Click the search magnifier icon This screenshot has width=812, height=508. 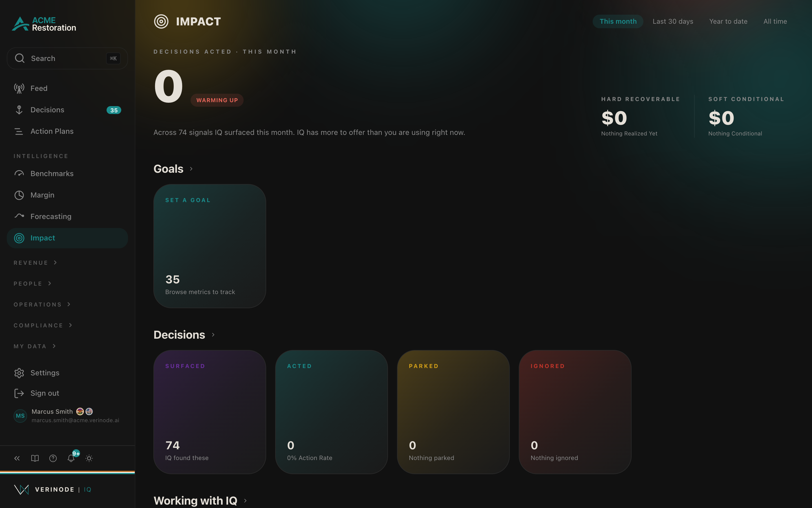20,58
